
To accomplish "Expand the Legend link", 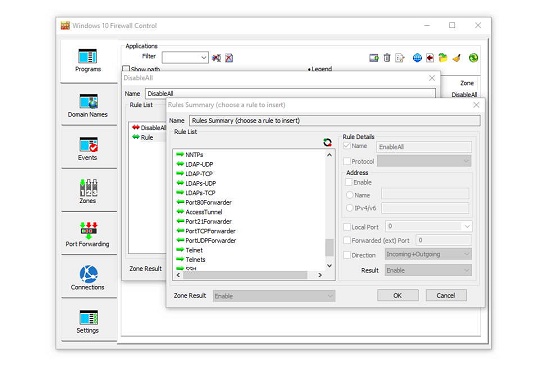I will click(x=320, y=69).
